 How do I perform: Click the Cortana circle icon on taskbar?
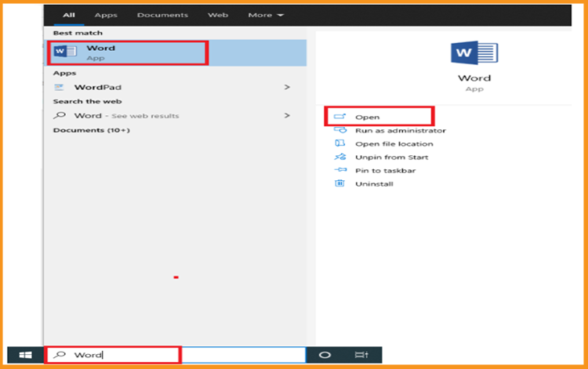pyautogui.click(x=325, y=355)
